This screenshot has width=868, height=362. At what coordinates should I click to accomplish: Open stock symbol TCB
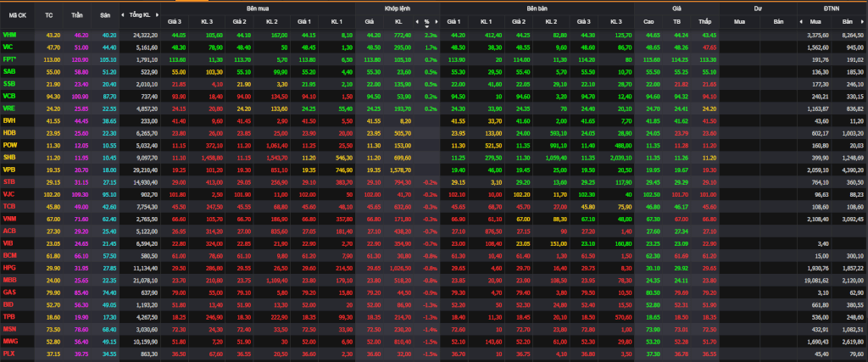click(8, 205)
